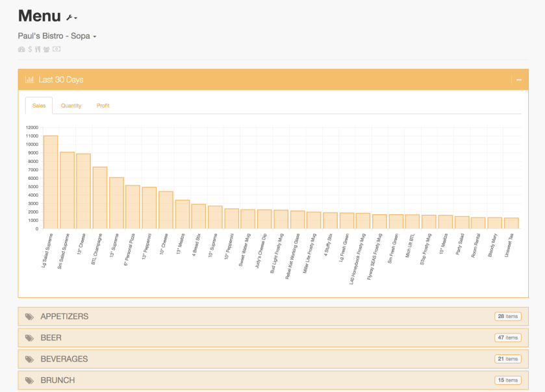Click the dollar sign icon
Image resolution: width=545 pixels, height=392 pixels.
[x=30, y=49]
